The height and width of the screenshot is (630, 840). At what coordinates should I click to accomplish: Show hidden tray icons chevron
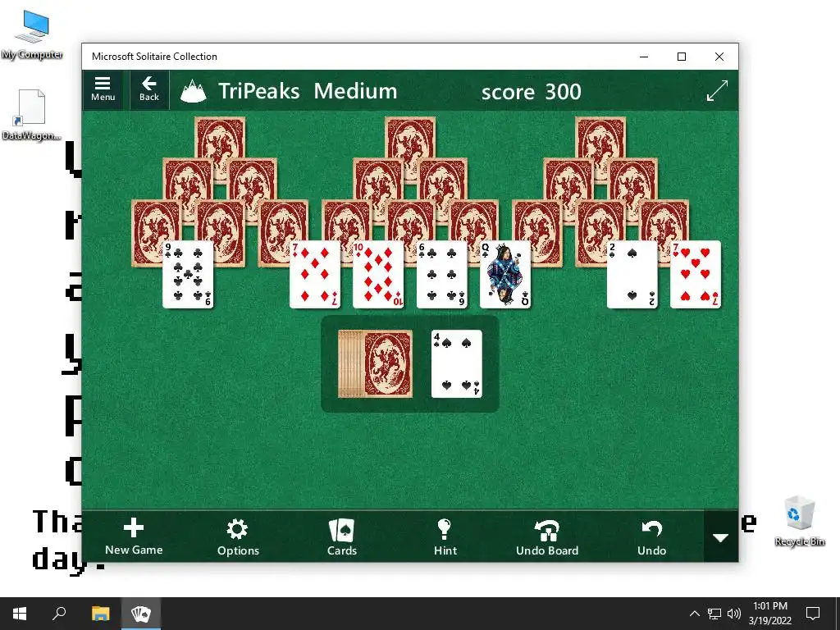coord(694,614)
